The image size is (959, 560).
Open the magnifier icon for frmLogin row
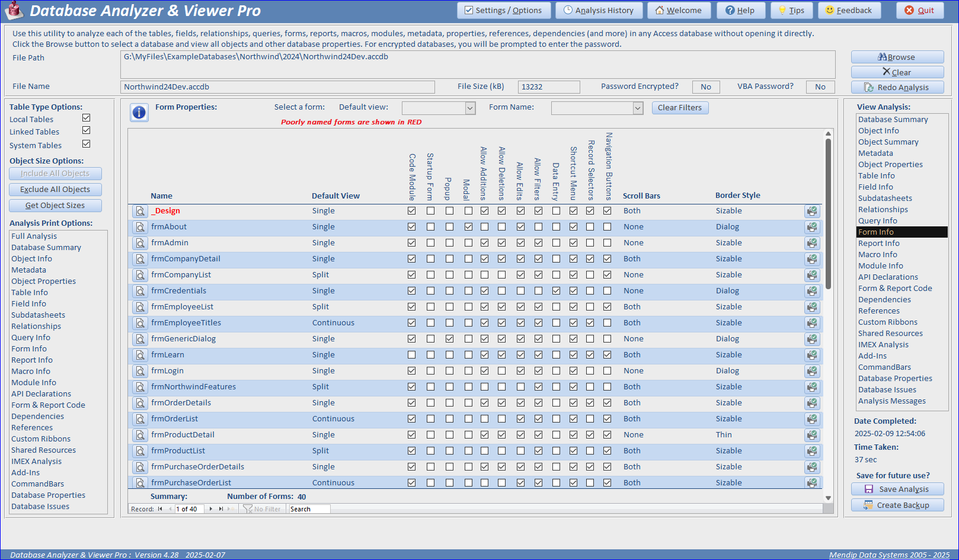[140, 371]
